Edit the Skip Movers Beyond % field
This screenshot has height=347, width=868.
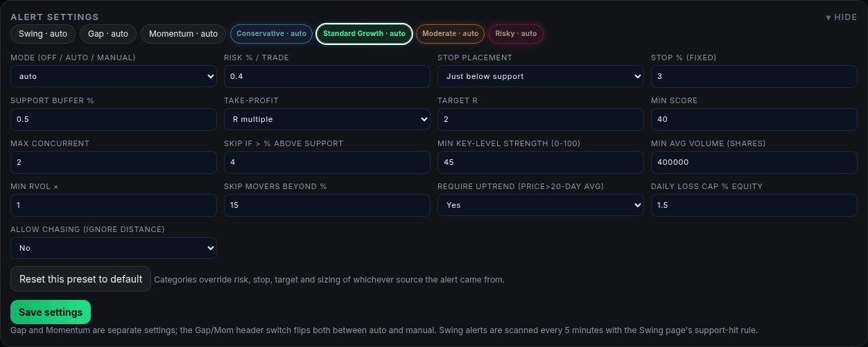pos(327,205)
